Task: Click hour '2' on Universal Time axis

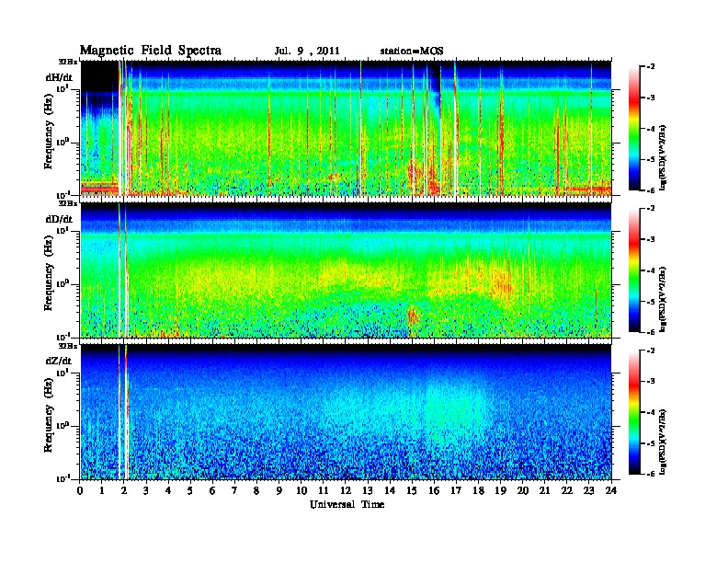Action: coord(124,491)
